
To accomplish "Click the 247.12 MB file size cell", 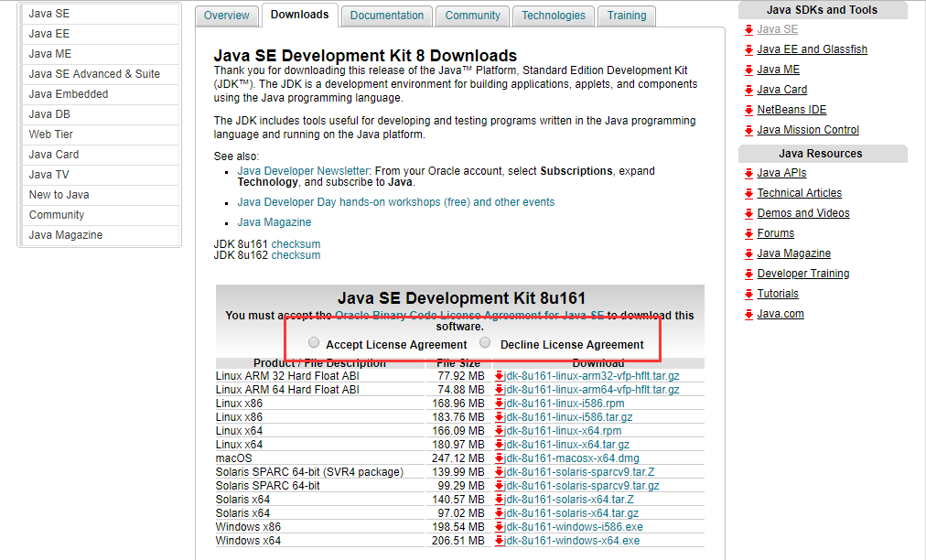I will pyautogui.click(x=458, y=458).
